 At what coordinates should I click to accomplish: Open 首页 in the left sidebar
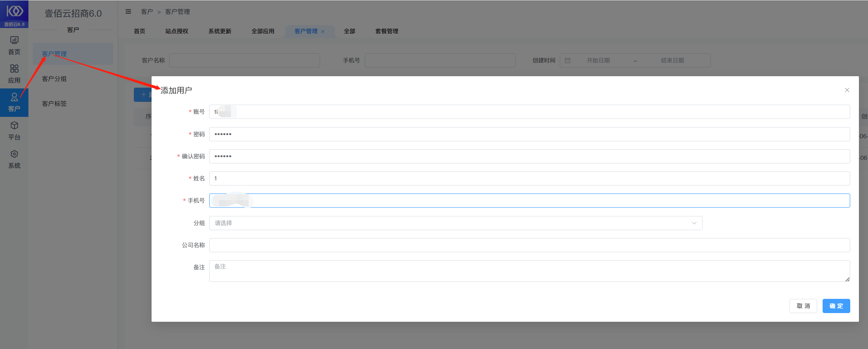click(14, 45)
